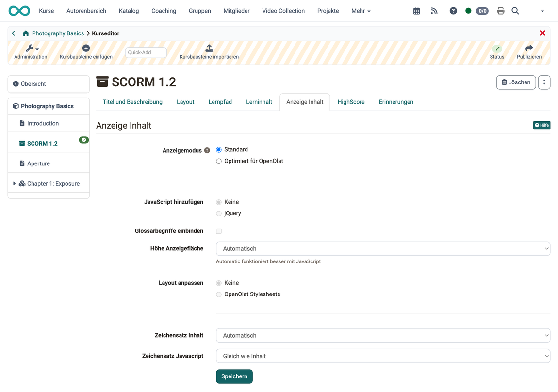This screenshot has width=558, height=392.
Task: Select OpenOlat Stylesheets radio option
Action: coord(219,294)
